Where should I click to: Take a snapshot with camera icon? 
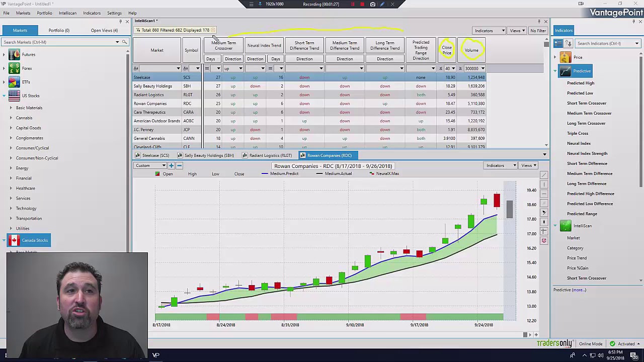coord(373,4)
